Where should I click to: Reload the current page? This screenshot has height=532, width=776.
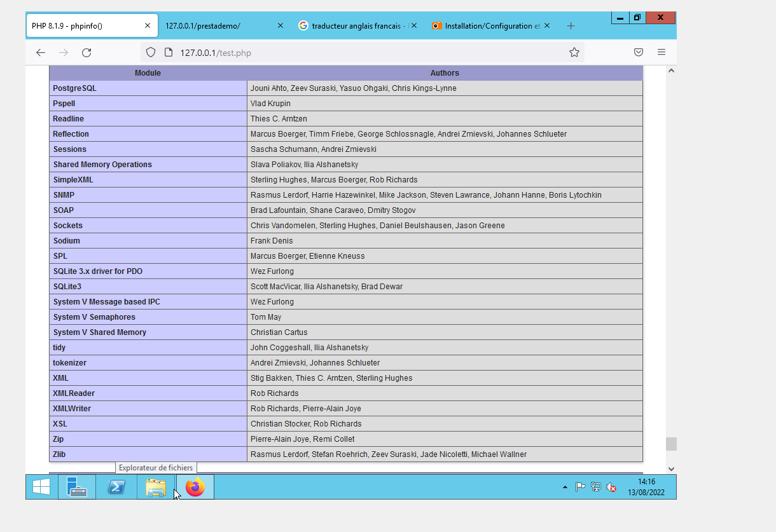click(87, 53)
